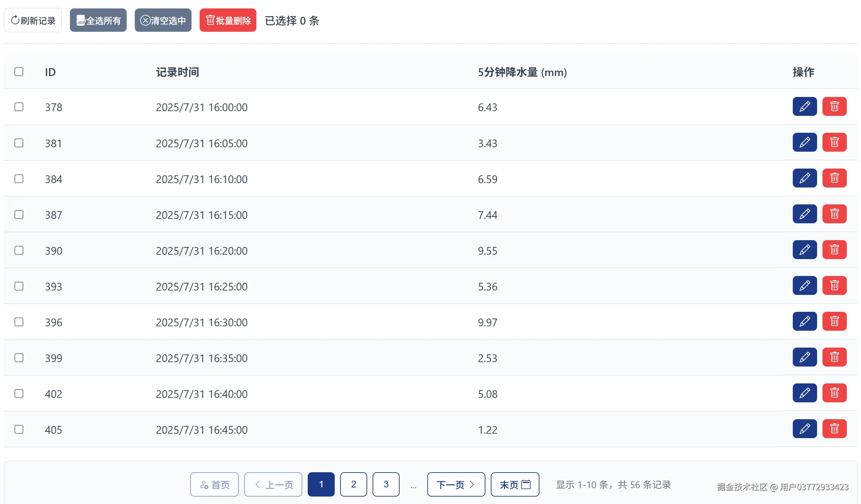The height and width of the screenshot is (504, 861).
Task: Click the pencil icon on record 402
Action: [x=804, y=393]
